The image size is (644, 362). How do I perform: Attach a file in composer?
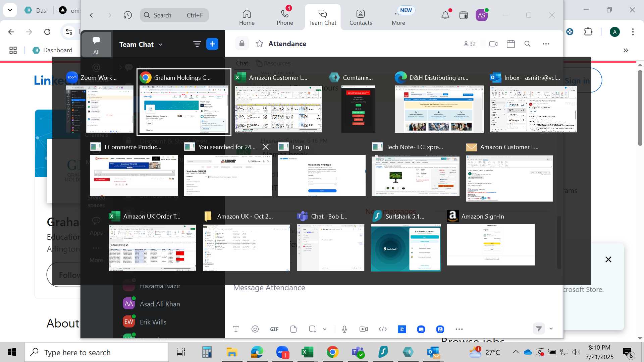293,329
